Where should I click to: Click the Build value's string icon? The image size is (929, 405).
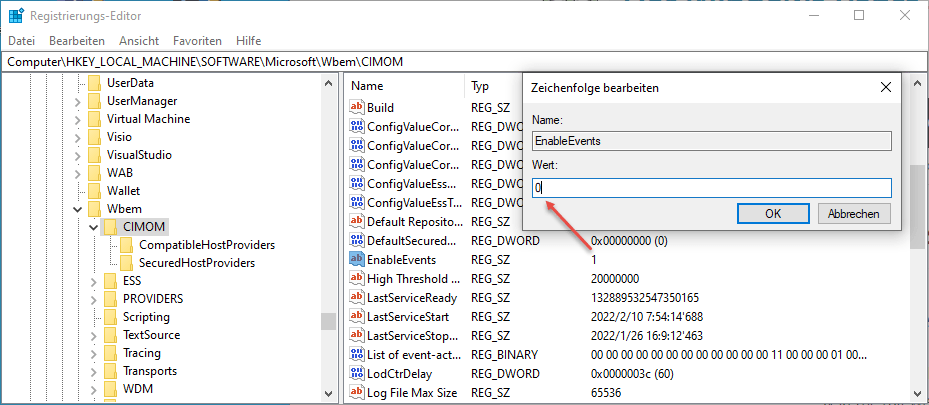coord(357,108)
